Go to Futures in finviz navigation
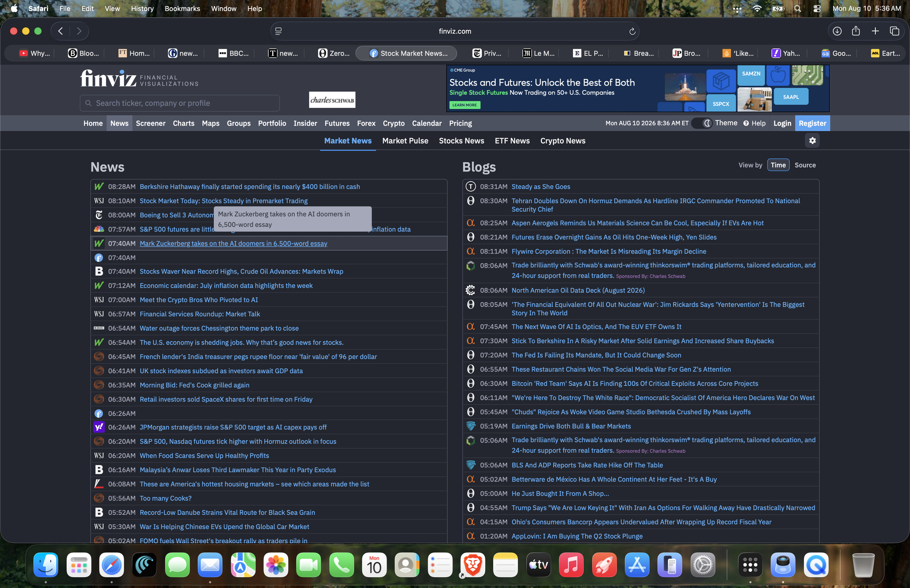Viewport: 910px width, 588px height. point(337,123)
